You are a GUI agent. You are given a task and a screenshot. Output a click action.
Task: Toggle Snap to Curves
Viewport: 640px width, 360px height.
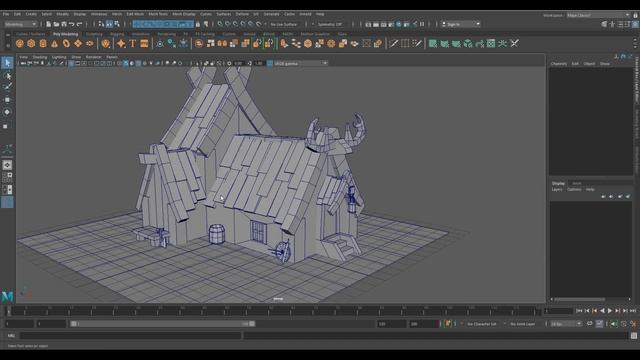click(228, 24)
